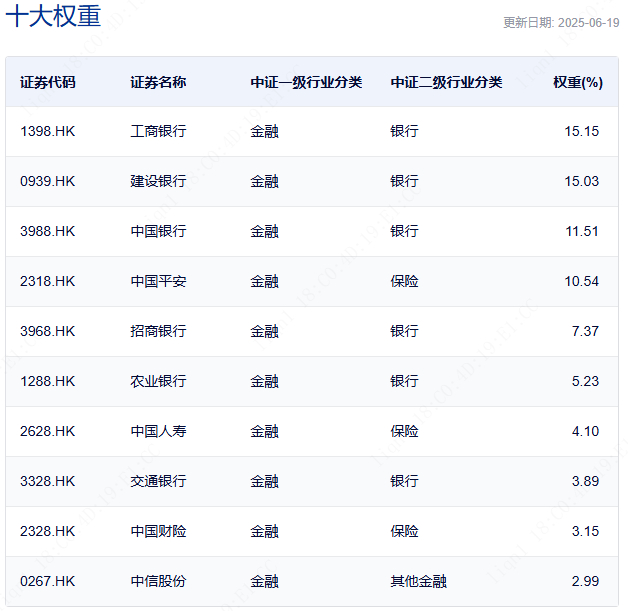The image size is (628, 611).
Task: Select stock code 3988.HK
Action: tap(48, 231)
